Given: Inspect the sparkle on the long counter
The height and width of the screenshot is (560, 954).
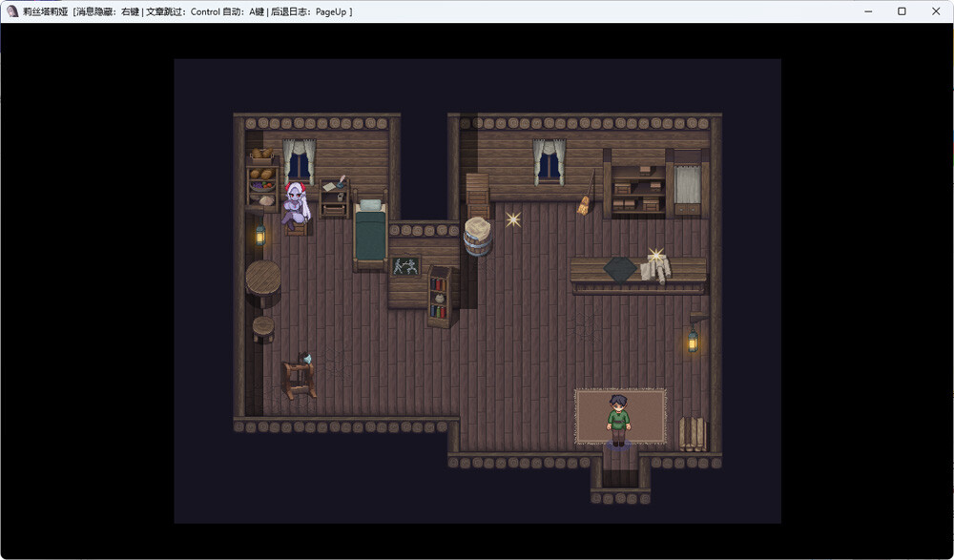Looking at the screenshot, I should (655, 255).
